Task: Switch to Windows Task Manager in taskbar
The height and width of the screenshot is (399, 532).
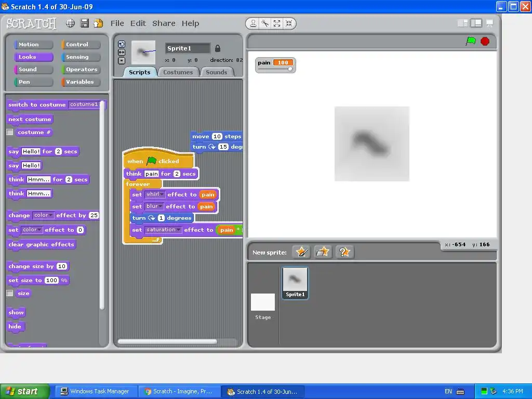Action: (x=96, y=392)
